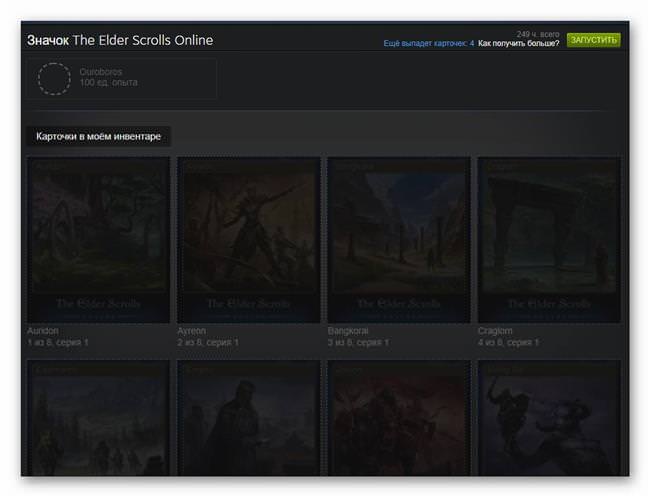Click the 'Ouroboros' badge name
650x497 pixels.
click(101, 72)
